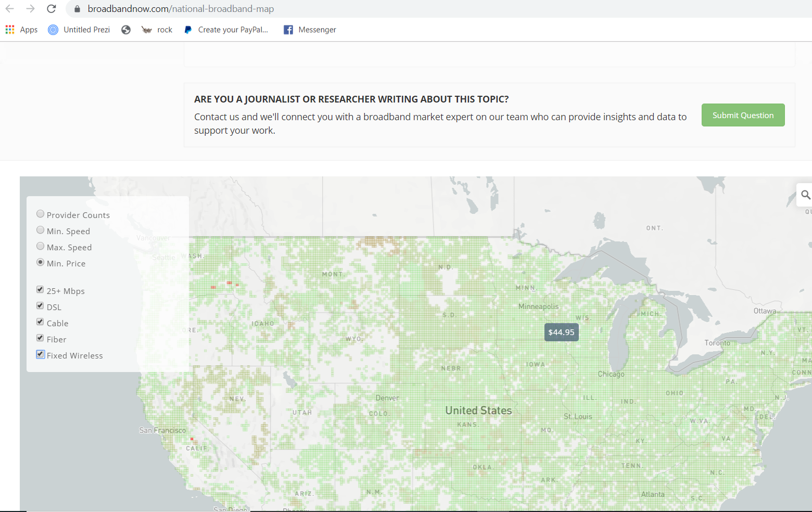The width and height of the screenshot is (812, 512).
Task: Click the Submit Question button
Action: [x=743, y=115]
